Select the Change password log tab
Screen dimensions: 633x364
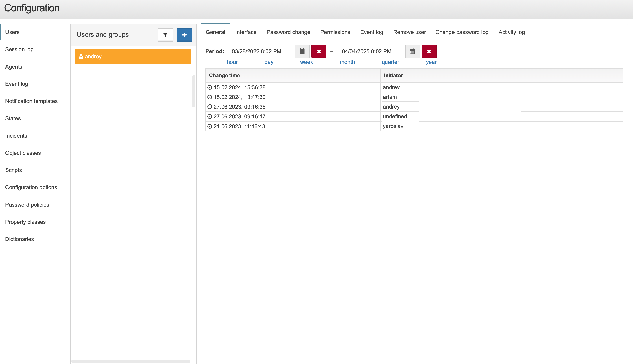(462, 32)
